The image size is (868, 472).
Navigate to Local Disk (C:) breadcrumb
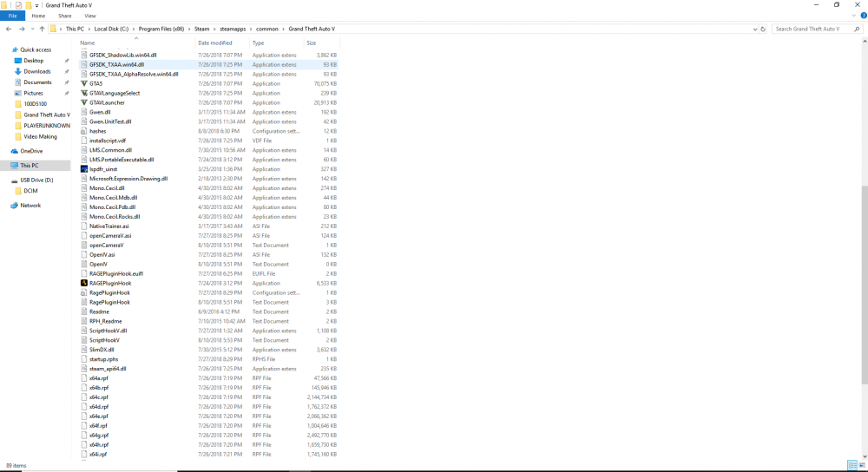coord(111,29)
